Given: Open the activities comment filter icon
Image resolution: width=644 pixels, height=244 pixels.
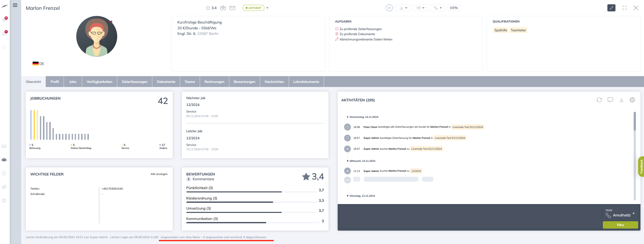Looking at the screenshot, I should (x=610, y=100).
